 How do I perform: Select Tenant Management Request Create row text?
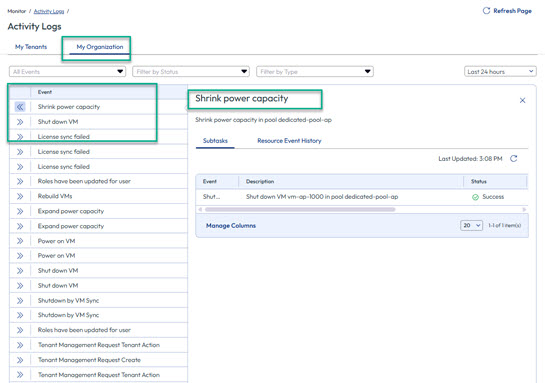89,360
